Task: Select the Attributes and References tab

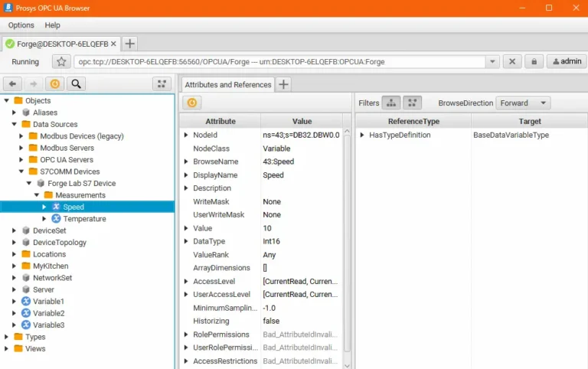Action: click(228, 85)
